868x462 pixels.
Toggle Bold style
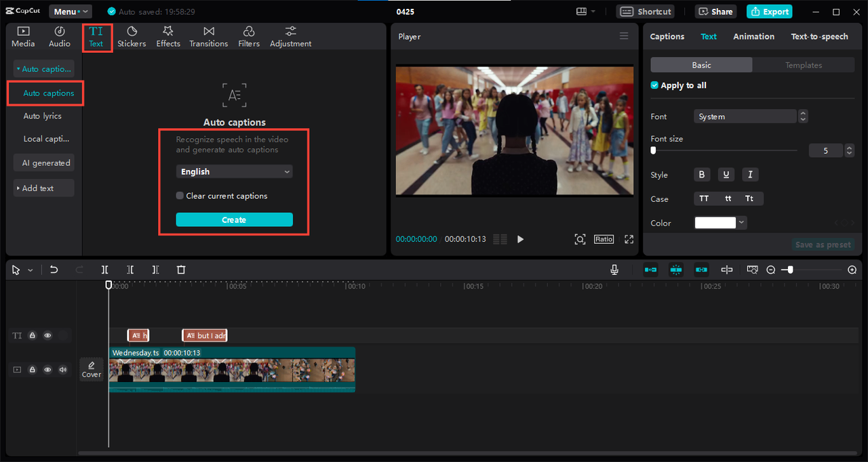[702, 175]
